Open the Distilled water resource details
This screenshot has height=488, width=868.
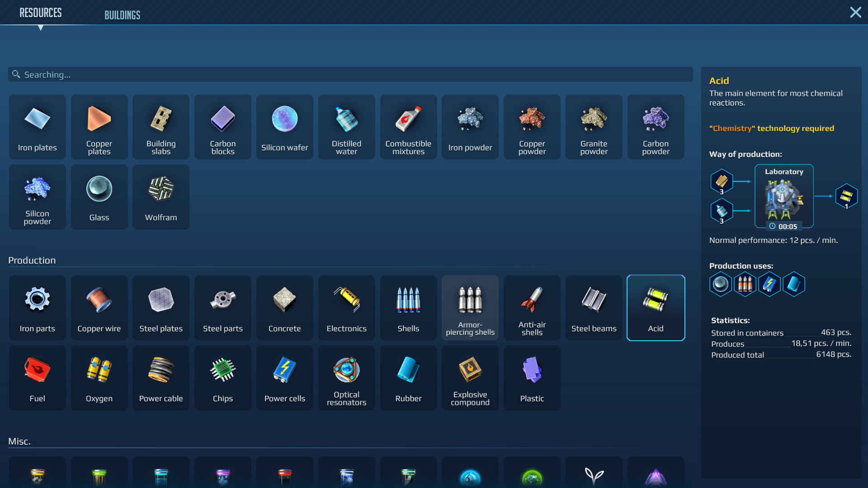(x=346, y=127)
